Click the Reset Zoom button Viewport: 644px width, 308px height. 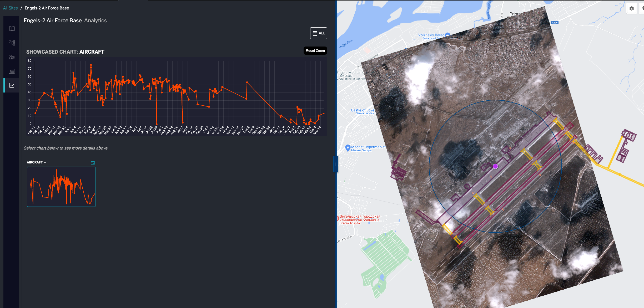(315, 51)
